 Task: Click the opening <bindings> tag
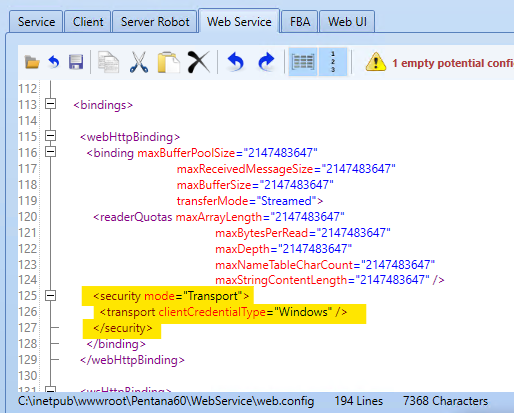point(103,105)
